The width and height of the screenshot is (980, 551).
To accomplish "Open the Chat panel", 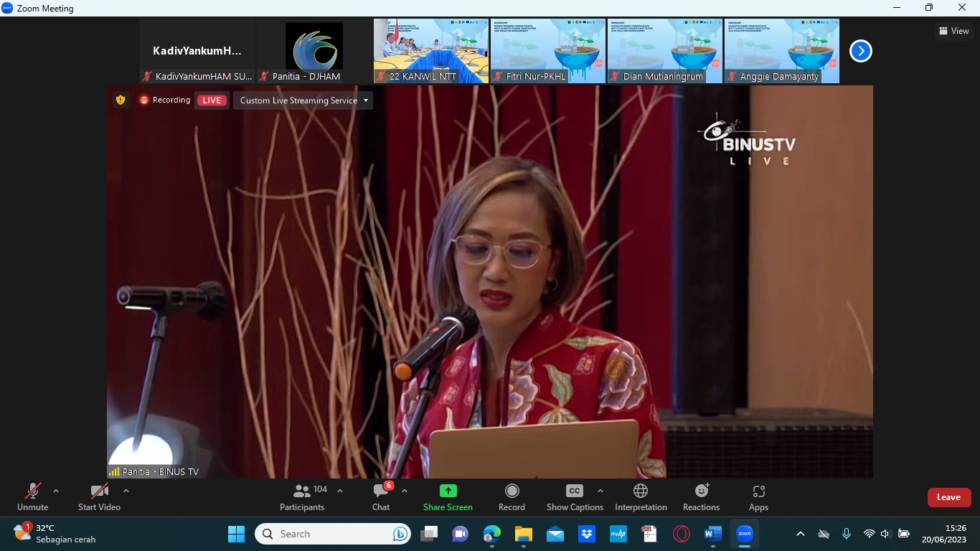I will click(x=381, y=491).
